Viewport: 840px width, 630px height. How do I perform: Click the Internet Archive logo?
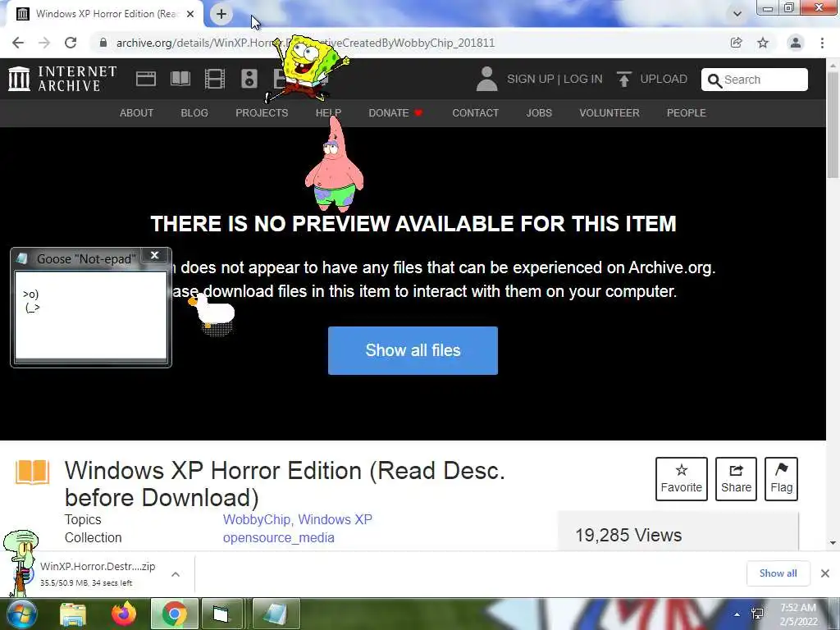pyautogui.click(x=62, y=79)
